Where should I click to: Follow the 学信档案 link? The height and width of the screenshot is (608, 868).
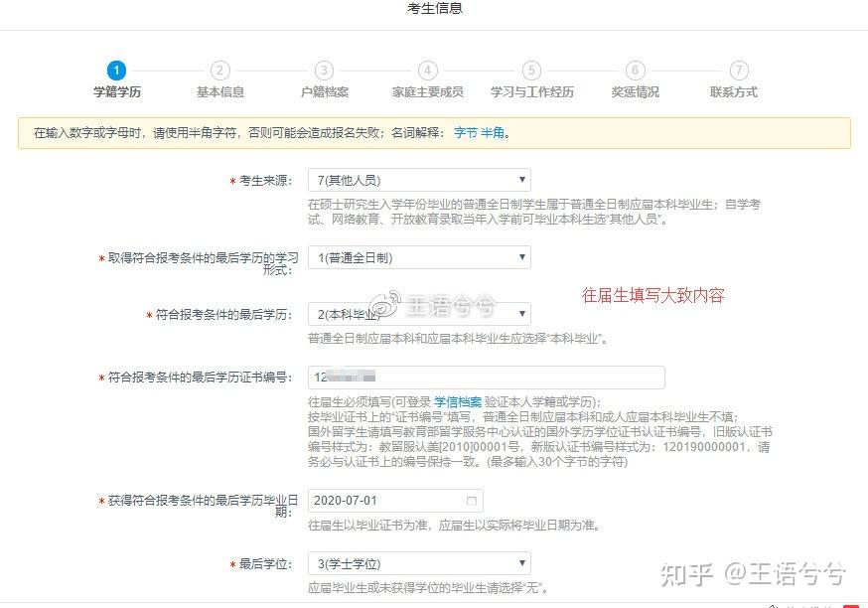click(458, 402)
